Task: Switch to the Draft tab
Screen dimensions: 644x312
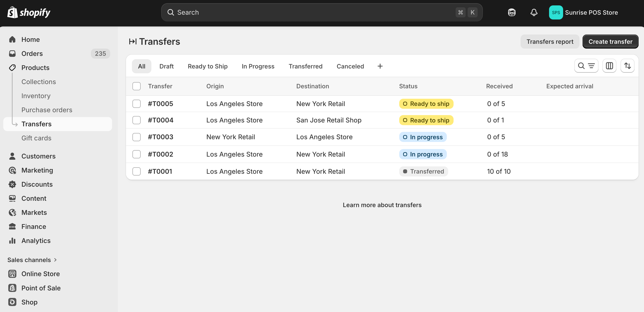Action: pos(166,66)
